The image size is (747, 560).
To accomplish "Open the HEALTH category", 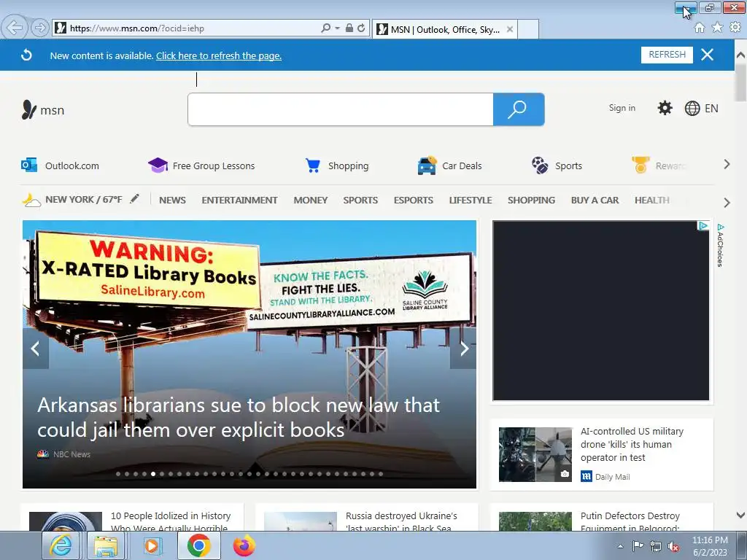I will [651, 200].
